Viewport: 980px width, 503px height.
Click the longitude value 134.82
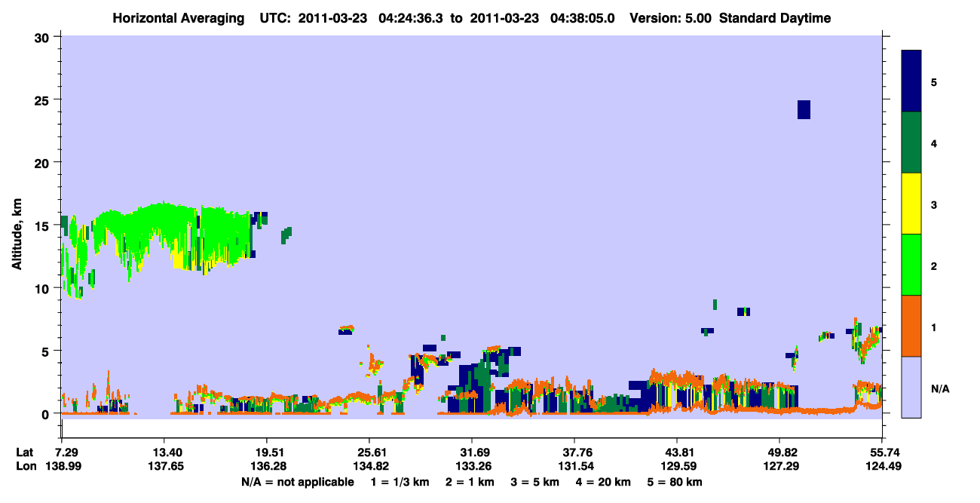click(369, 466)
